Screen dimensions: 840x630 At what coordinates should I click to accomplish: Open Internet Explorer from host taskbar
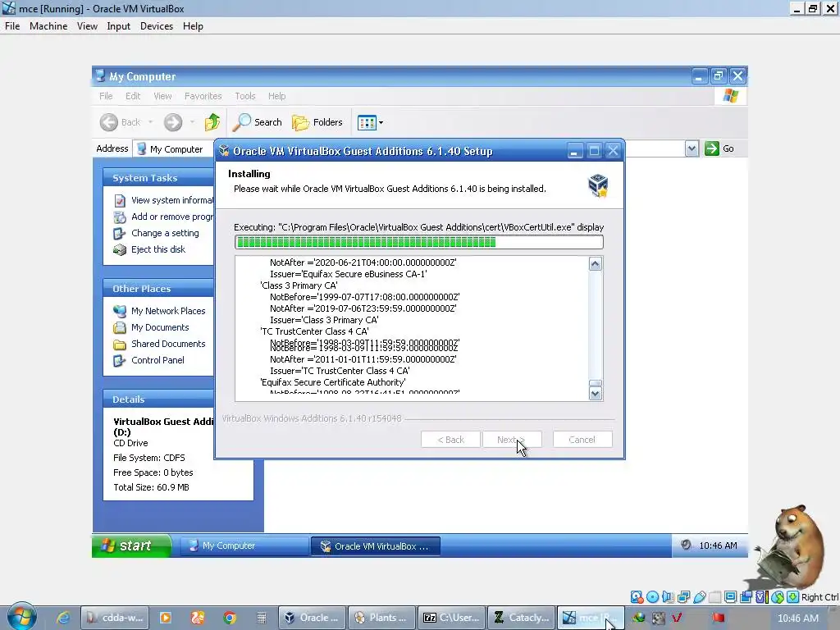pyautogui.click(x=63, y=618)
